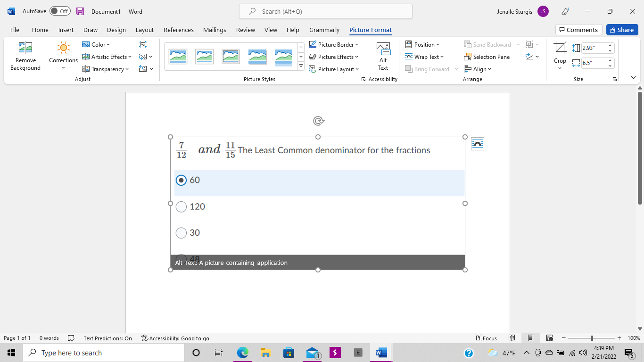Increase zoom with the plus control
The image size is (644, 362).
619,338
